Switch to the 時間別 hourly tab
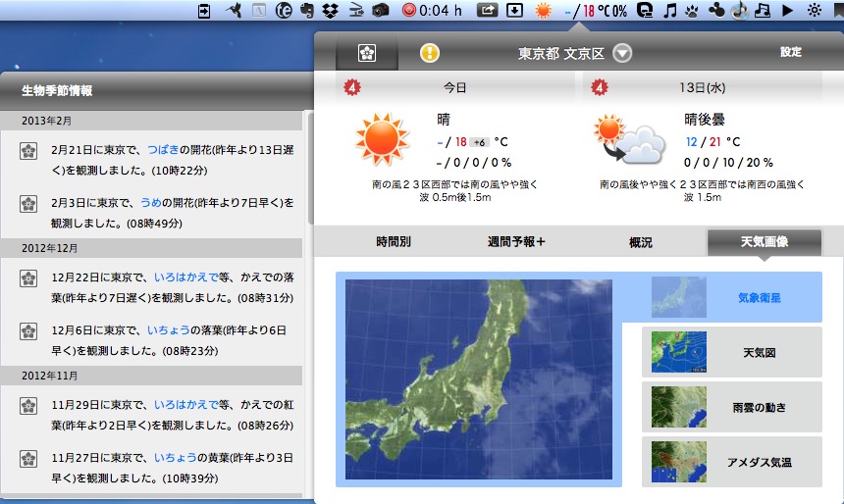844x504 pixels. 394,241
